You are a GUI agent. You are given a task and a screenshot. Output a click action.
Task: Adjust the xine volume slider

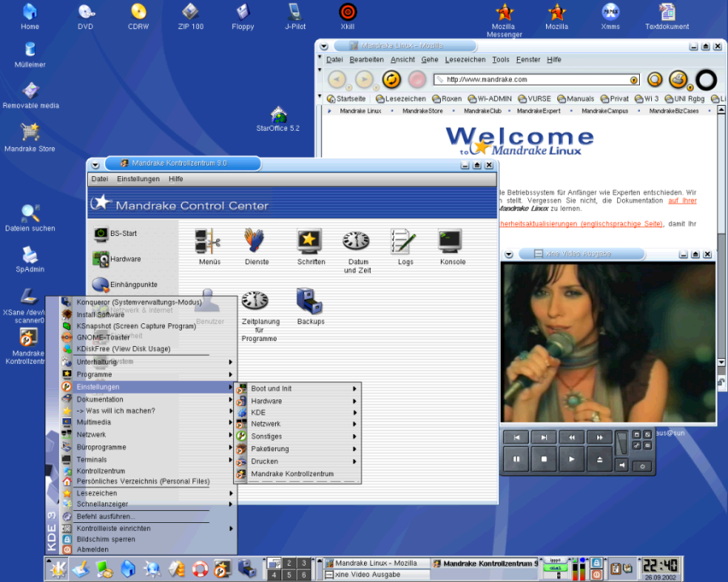tap(622, 443)
